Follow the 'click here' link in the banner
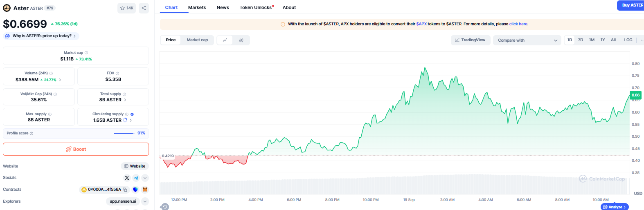 [518, 24]
